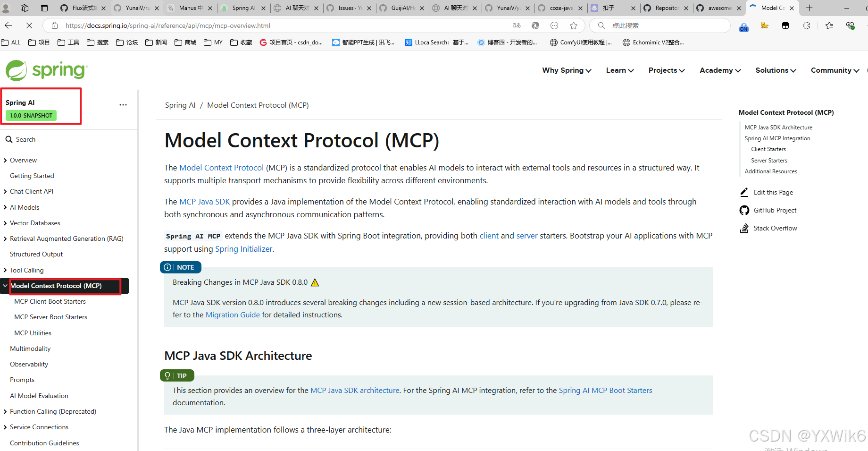Add this page to favorites star icon

pos(574,26)
